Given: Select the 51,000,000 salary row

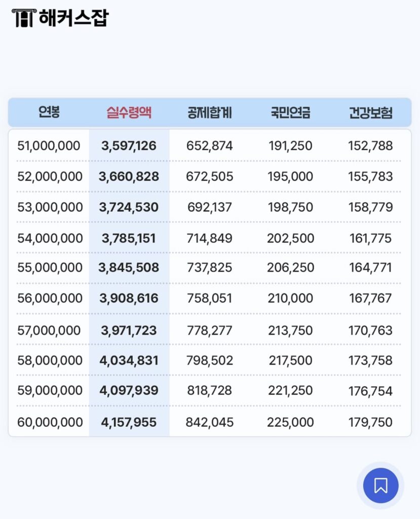Looking at the screenshot, I should pos(49,145).
